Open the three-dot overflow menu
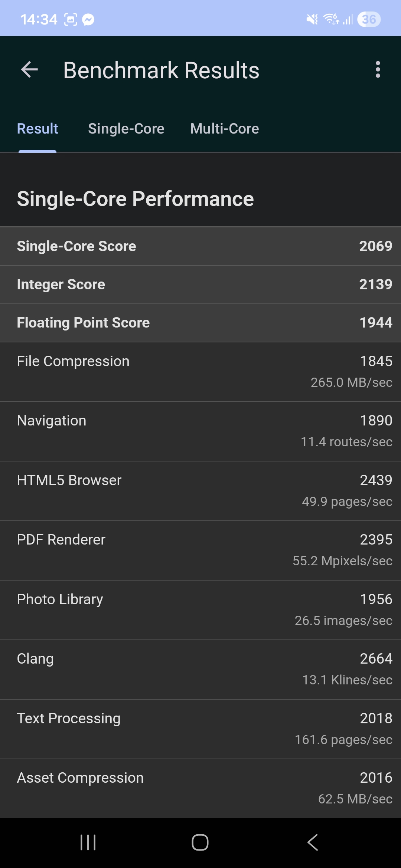Image resolution: width=401 pixels, height=868 pixels. (378, 70)
